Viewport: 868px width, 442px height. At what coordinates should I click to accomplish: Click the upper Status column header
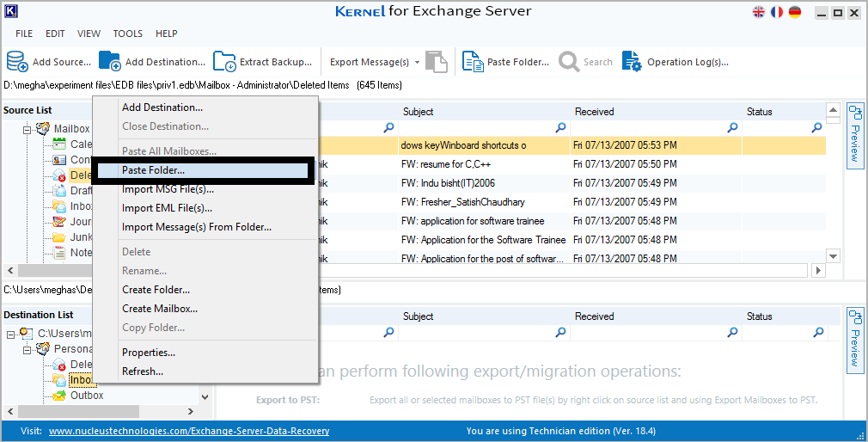[784, 111]
